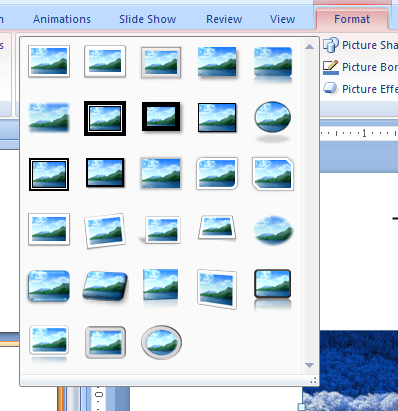
Task: Click the gallery resize grip corner
Action: coord(313,380)
